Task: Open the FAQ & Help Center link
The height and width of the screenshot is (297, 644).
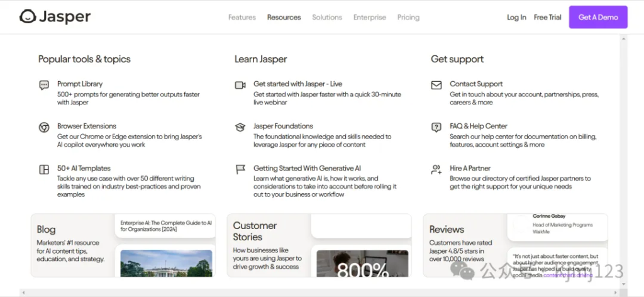Action: 479,126
